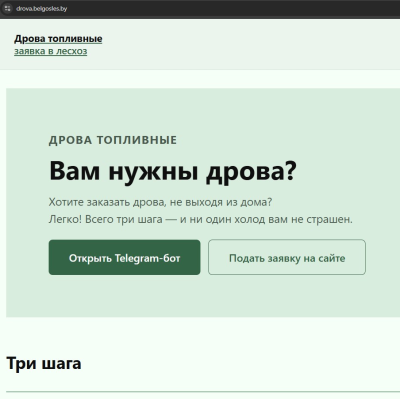Open the "Дрова топливные" header link
The height and width of the screenshot is (400, 400).
pyautogui.click(x=58, y=39)
